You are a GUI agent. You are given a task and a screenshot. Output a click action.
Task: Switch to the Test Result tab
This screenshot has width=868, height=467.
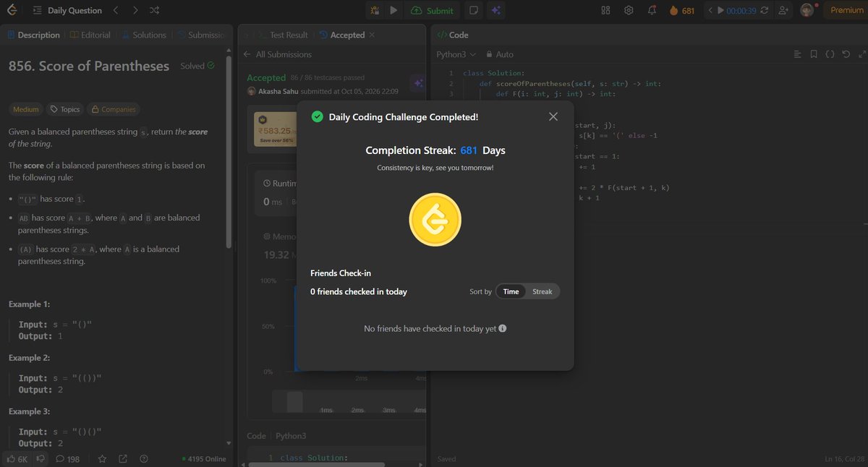(282, 35)
